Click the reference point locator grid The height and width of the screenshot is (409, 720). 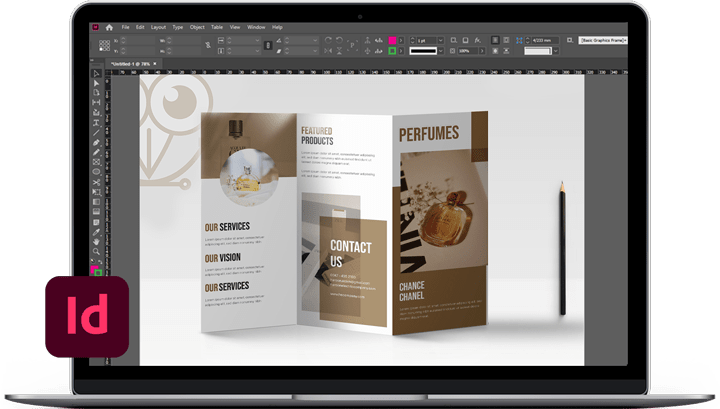pos(104,45)
